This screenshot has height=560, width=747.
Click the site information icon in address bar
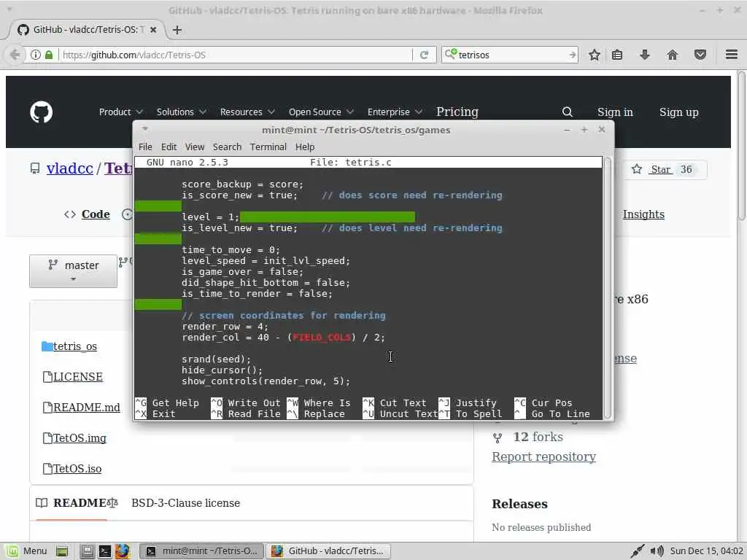click(x=36, y=55)
